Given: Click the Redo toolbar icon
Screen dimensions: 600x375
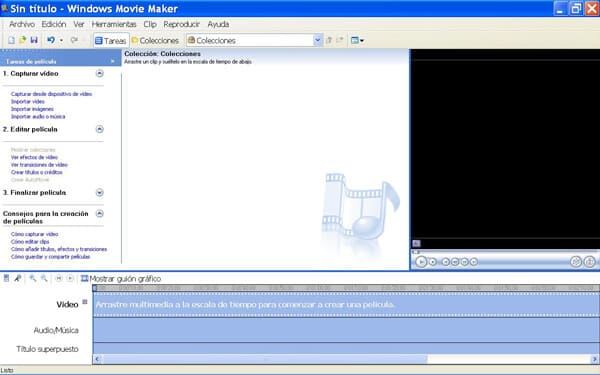Looking at the screenshot, I should 74,40.
